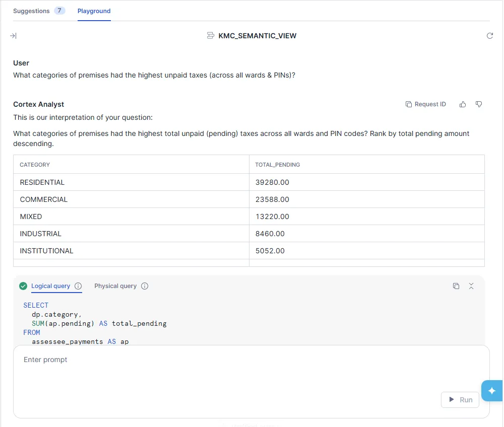
Task: Click the TOTAL_PENDING column header
Action: 277,165
